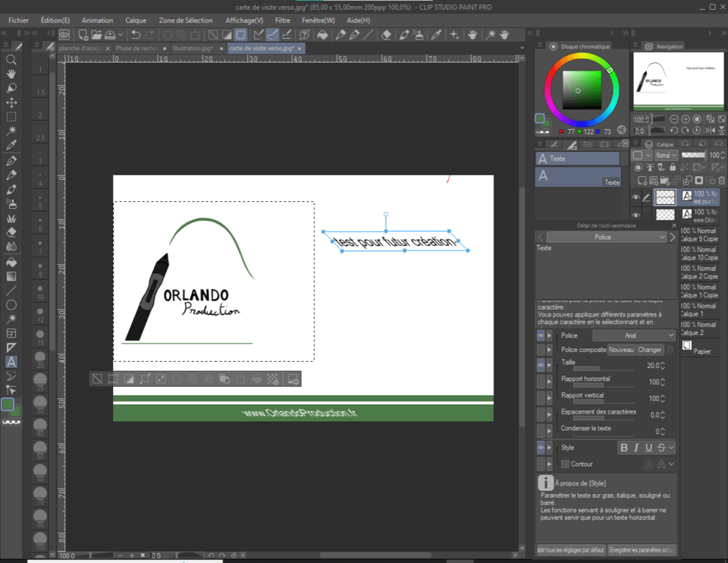Select the rectangular Selection marquee tool
This screenshot has width=728, height=563.
[x=11, y=117]
